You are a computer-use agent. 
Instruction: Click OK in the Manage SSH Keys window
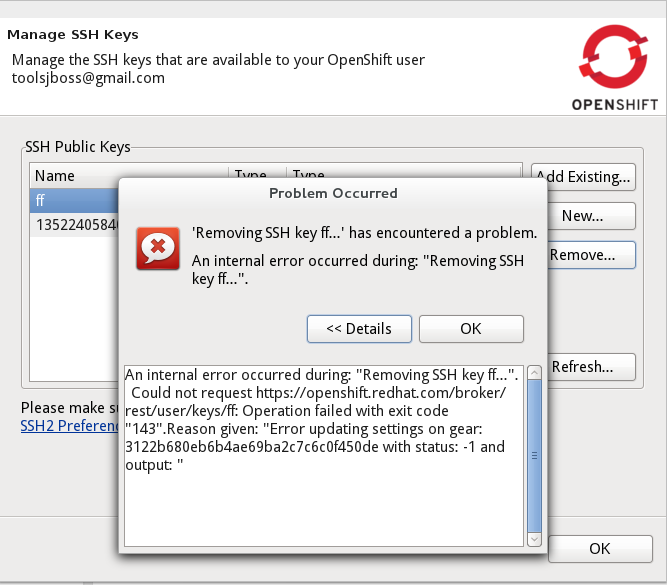coord(600,549)
